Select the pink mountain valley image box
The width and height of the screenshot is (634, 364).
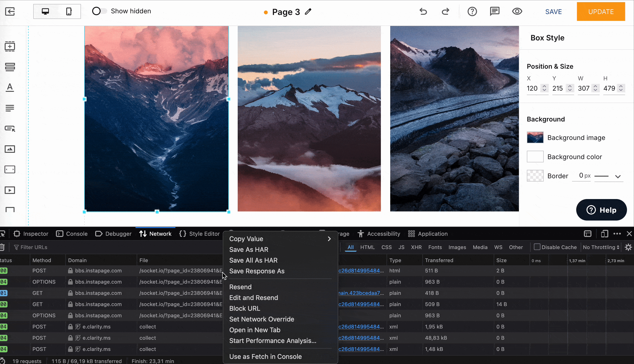(157, 119)
